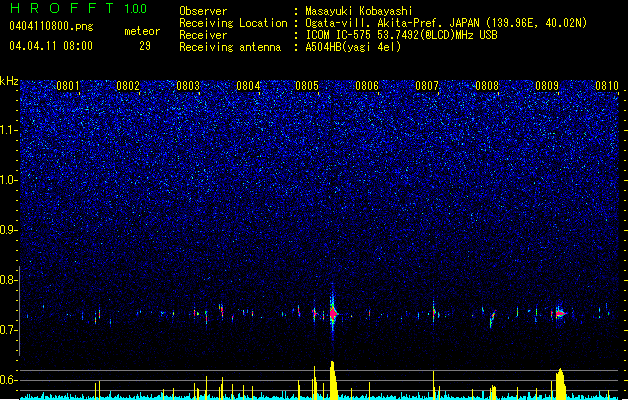The width and height of the screenshot is (629, 400).
Task: Click the 0.7 kHz axis tick label
Action: click(9, 330)
